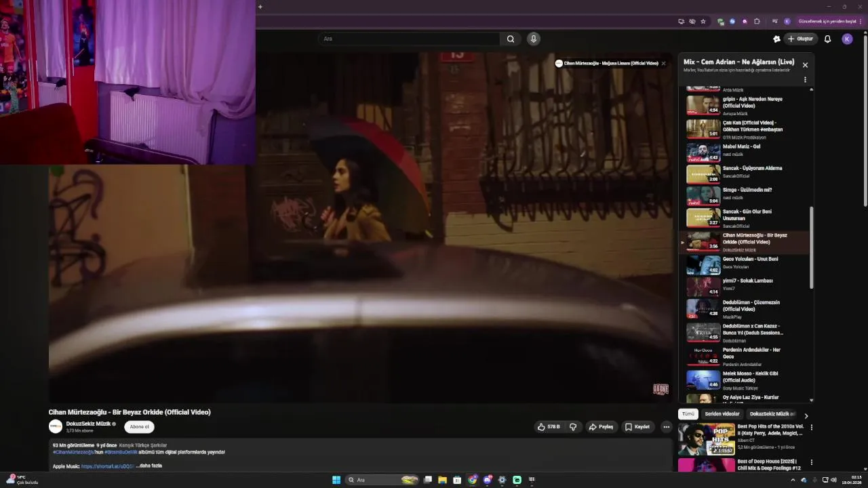Start voice search with the microphone icon
Image resolution: width=868 pixels, height=488 pixels.
click(x=534, y=39)
